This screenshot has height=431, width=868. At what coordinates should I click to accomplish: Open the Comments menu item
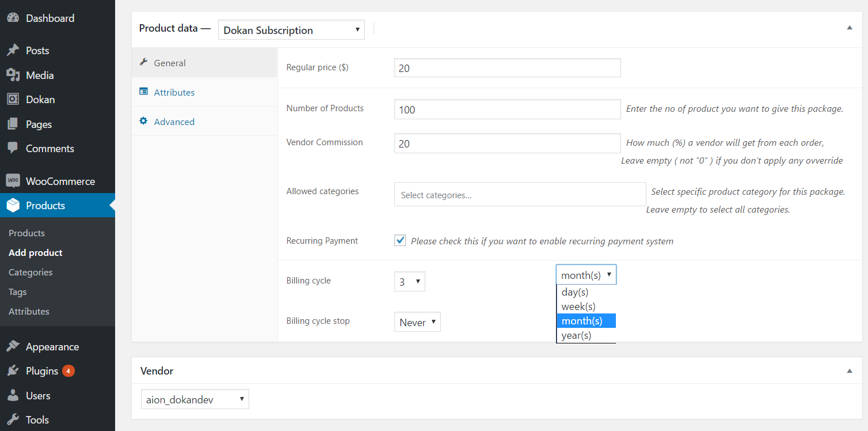tap(58, 149)
